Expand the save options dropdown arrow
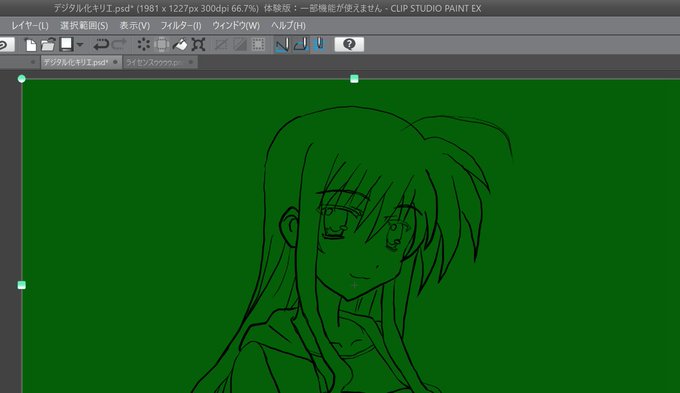Image resolution: width=680 pixels, height=393 pixels. coord(80,44)
